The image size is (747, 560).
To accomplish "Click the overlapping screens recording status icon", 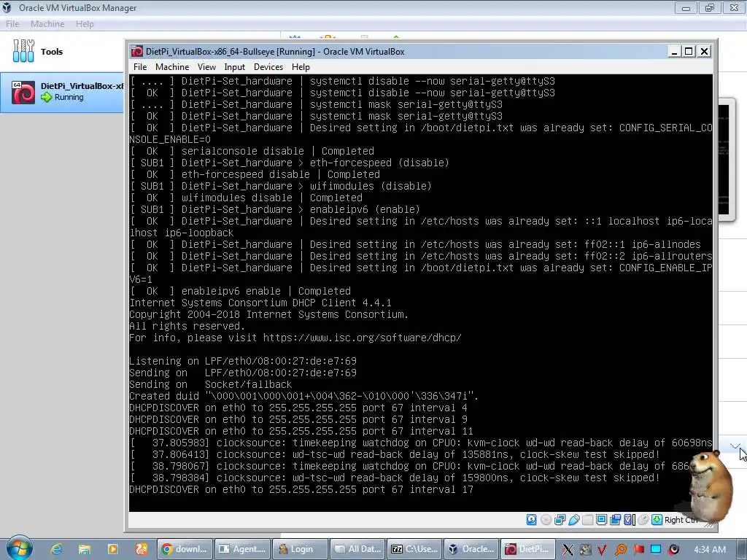I will coord(615,519).
